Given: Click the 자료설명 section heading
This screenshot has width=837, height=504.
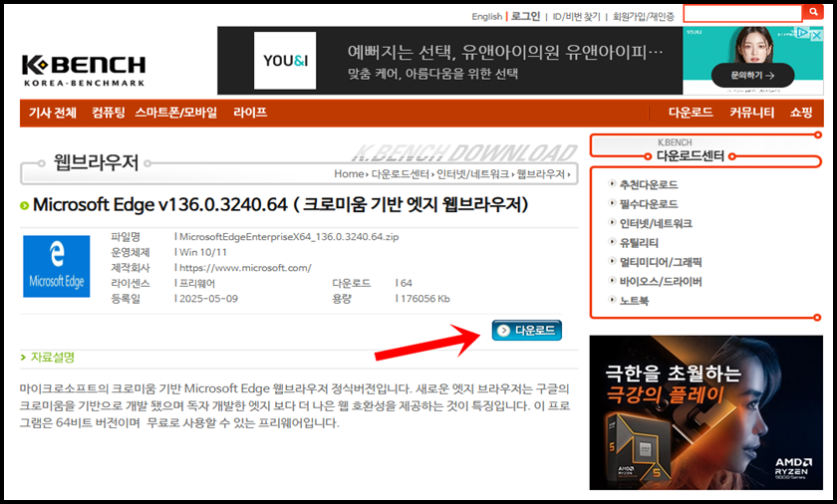Looking at the screenshot, I should (x=52, y=357).
